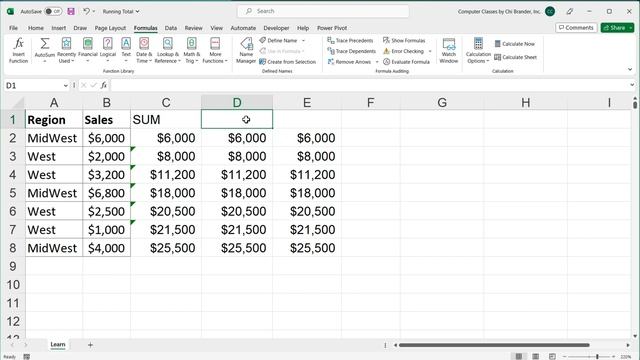
Task: Select row 5 header
Action: coord(13,193)
